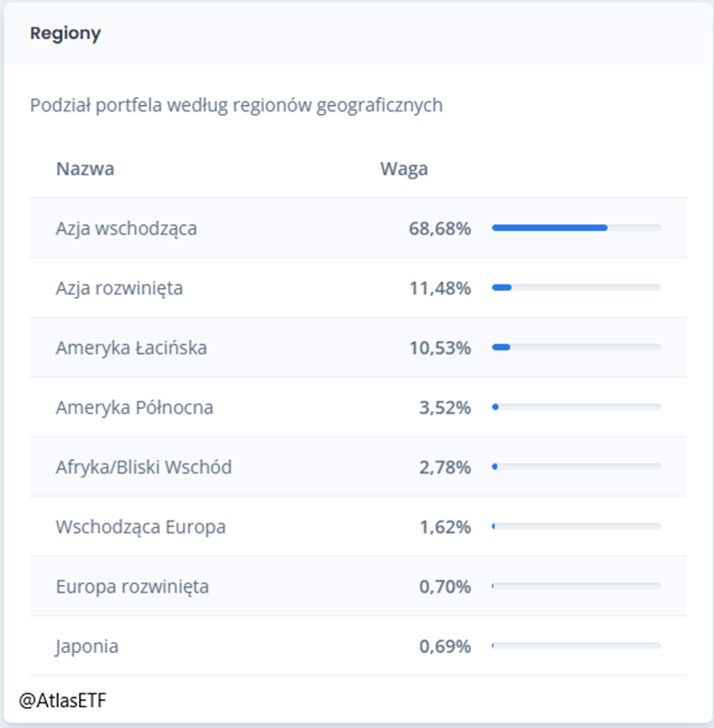
Task: Select the Azja wschodząca row
Action: 126,228
